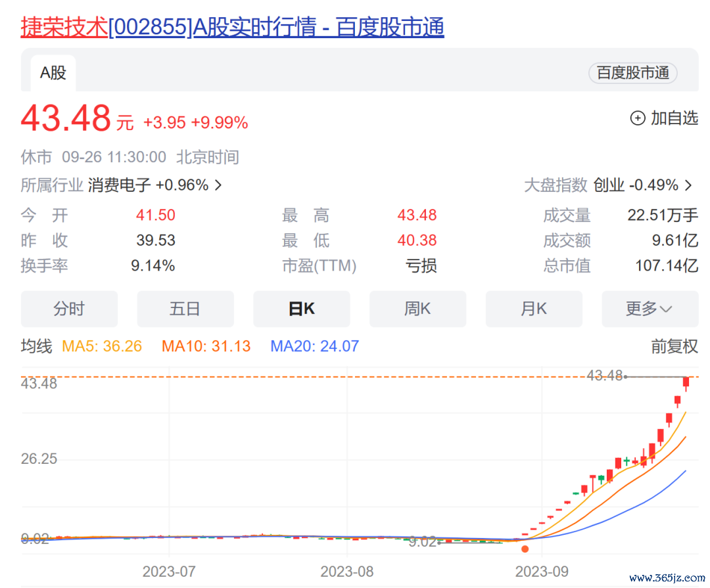
Task: Click the 总市值 value 107.14亿
Action: pyautogui.click(x=667, y=265)
